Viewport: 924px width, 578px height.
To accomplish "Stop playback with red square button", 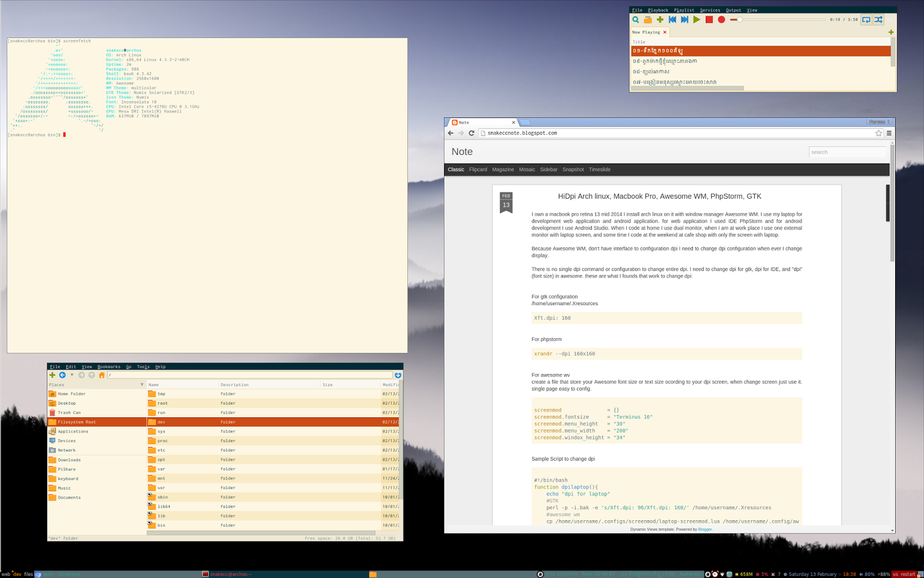I will [709, 20].
